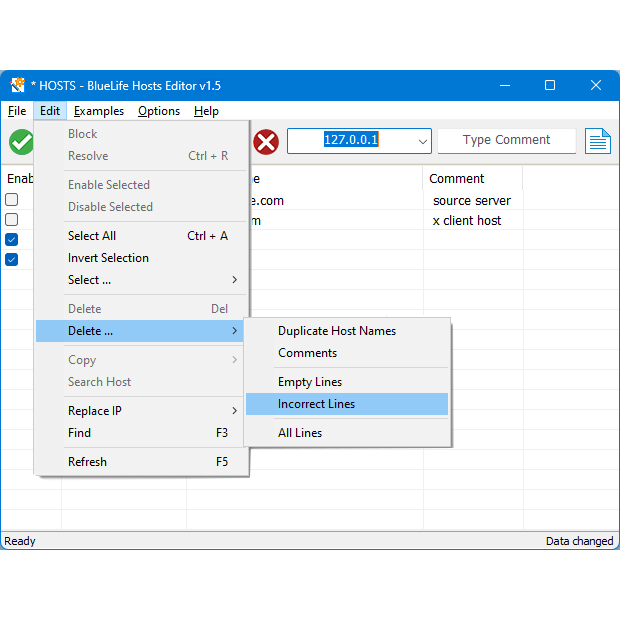Expand the Replace IP submenu
The height and width of the screenshot is (620, 620).
(x=141, y=411)
